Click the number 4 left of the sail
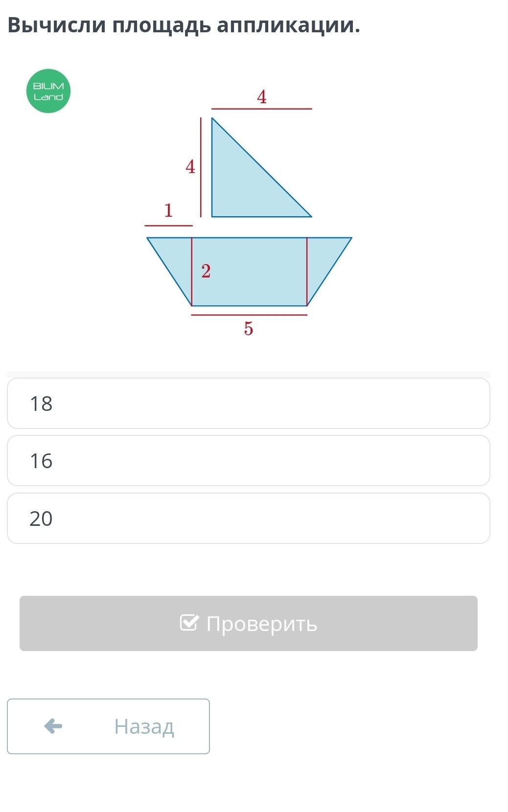Screen dimensions: 508x812 tap(190, 167)
